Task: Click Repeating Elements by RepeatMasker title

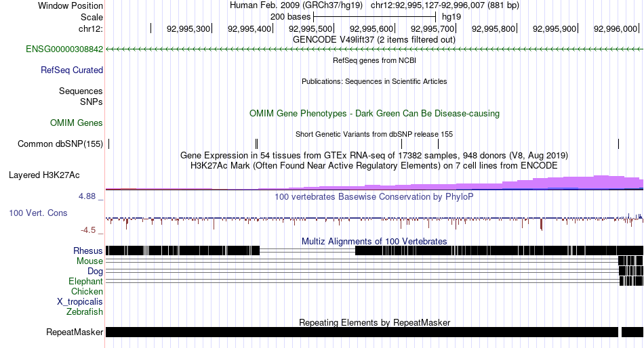Action: 374,322
